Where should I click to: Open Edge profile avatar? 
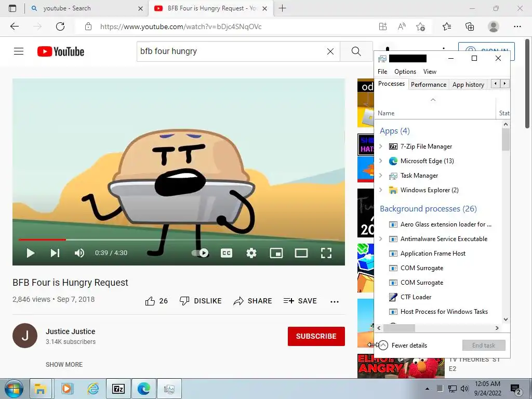(x=494, y=26)
